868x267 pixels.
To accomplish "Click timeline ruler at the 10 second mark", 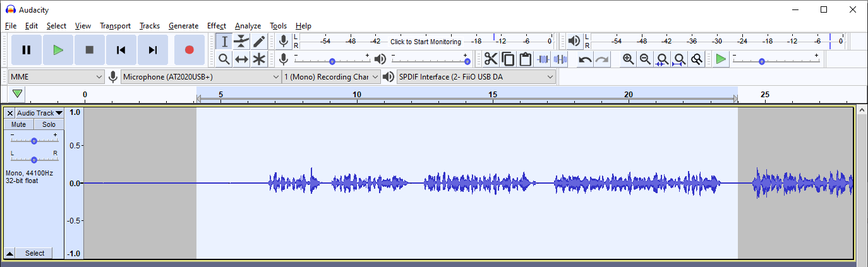I will point(357,95).
